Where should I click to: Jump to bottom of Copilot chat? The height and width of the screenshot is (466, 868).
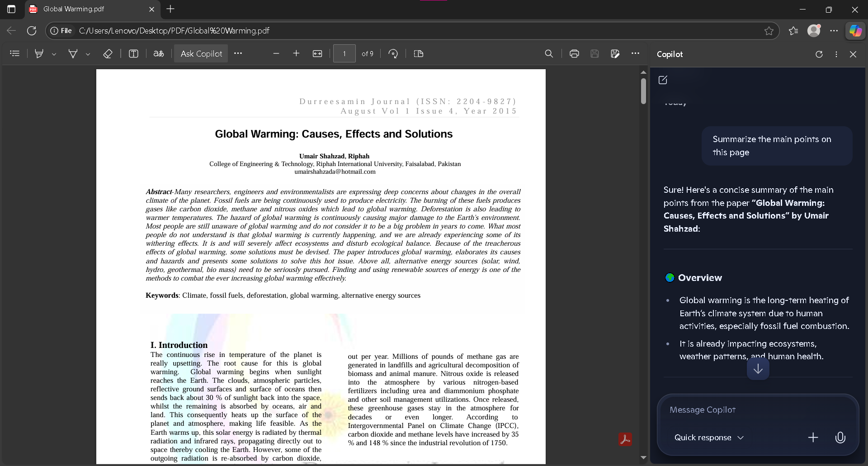coord(758,369)
